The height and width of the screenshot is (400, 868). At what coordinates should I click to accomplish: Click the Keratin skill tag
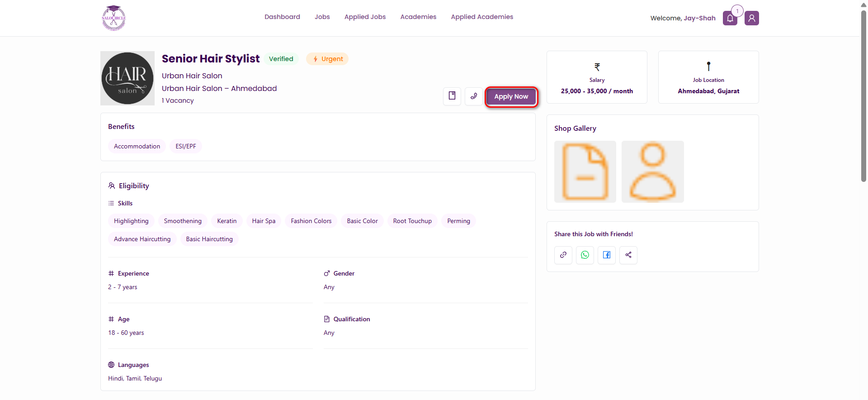coord(227,221)
